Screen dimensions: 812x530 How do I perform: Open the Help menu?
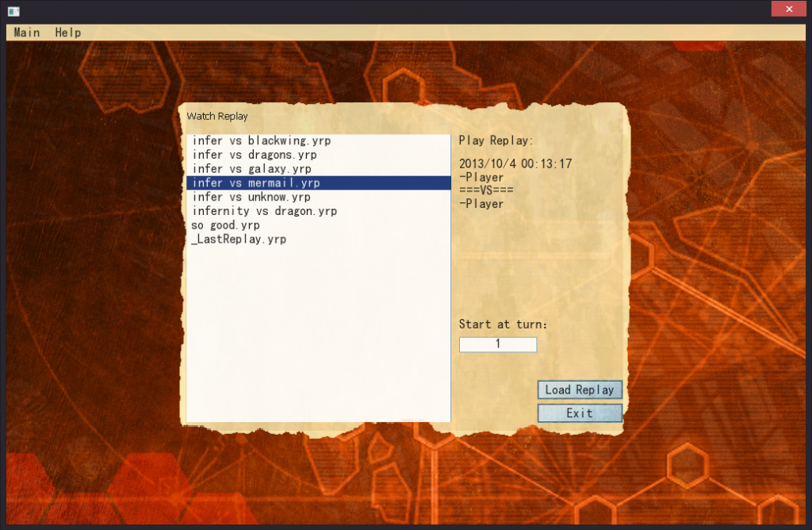click(x=67, y=33)
